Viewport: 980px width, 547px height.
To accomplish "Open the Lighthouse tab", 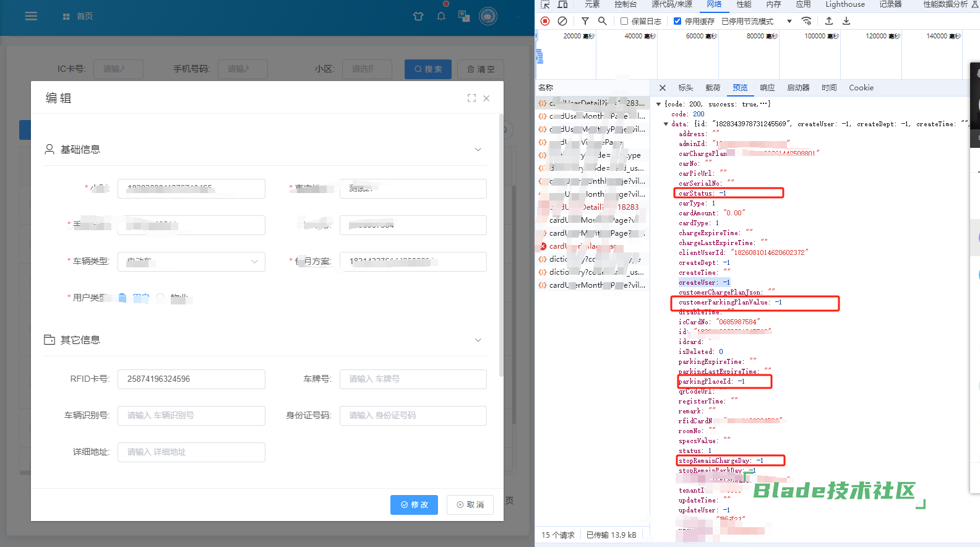I will pos(845,4).
